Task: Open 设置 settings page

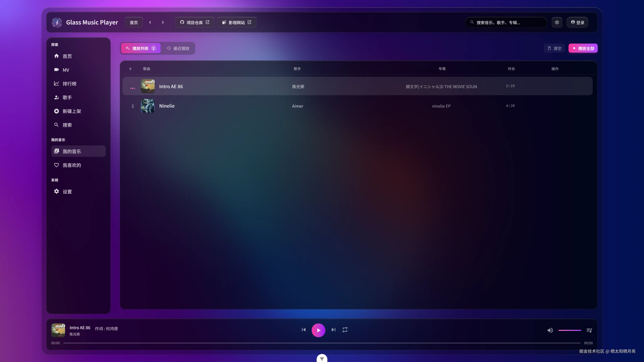Action: (67, 192)
